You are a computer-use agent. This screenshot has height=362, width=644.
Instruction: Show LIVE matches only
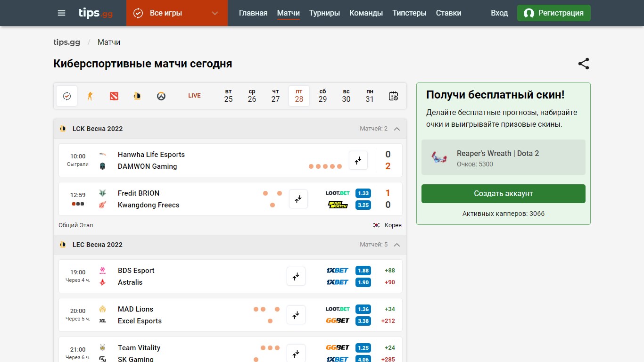(x=194, y=96)
